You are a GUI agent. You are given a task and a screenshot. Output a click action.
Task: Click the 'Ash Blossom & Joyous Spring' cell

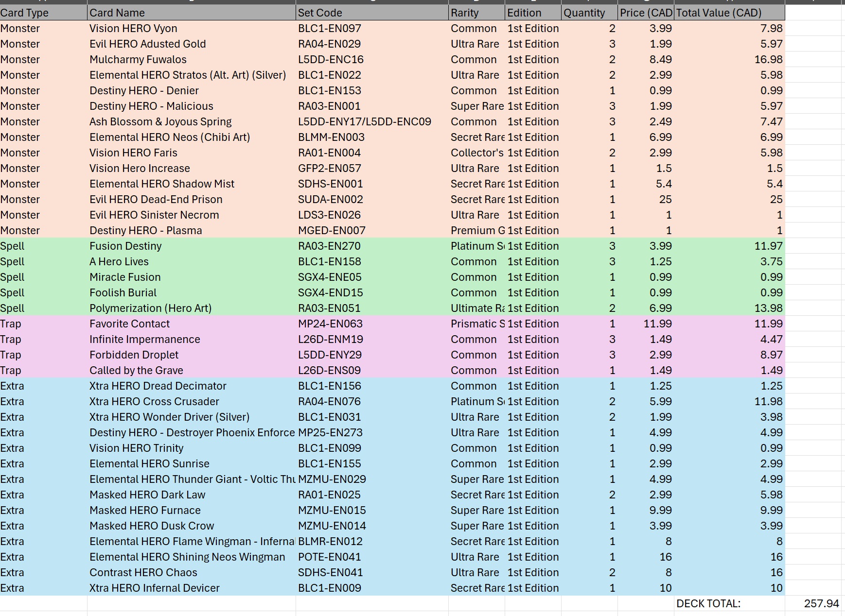(x=192, y=121)
